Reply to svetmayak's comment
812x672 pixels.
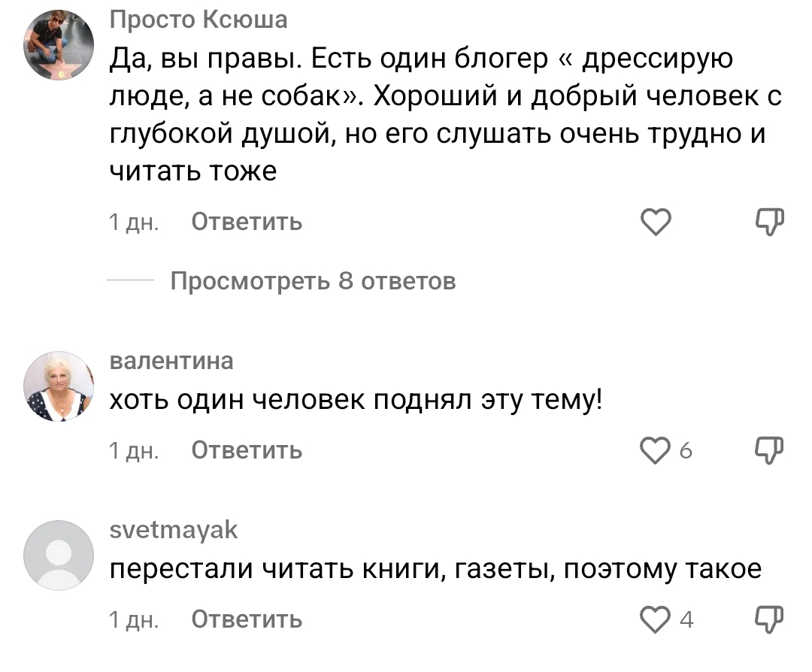pyautogui.click(x=247, y=619)
